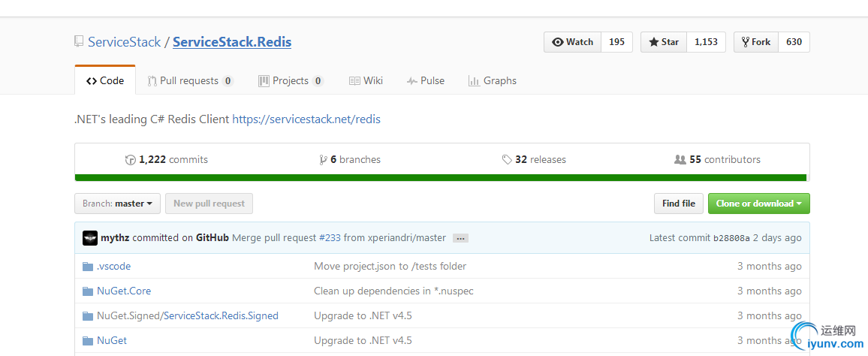Open the Branch: master dropdown
This screenshot has width=868, height=356.
click(x=117, y=204)
